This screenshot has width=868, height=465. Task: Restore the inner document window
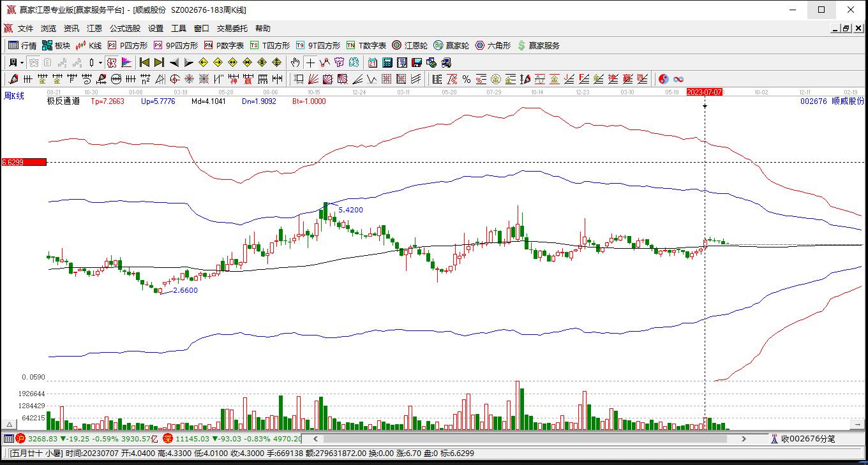tap(846, 29)
